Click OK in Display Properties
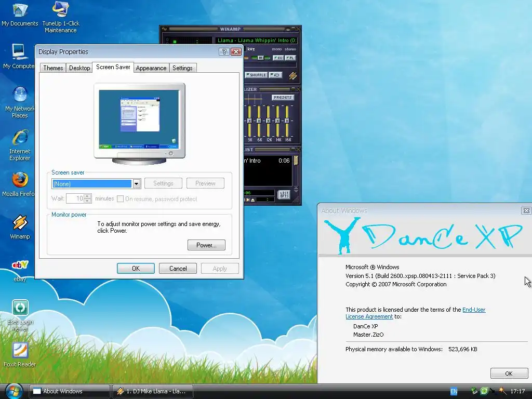Viewport: 532px width, 399px height. (x=136, y=269)
